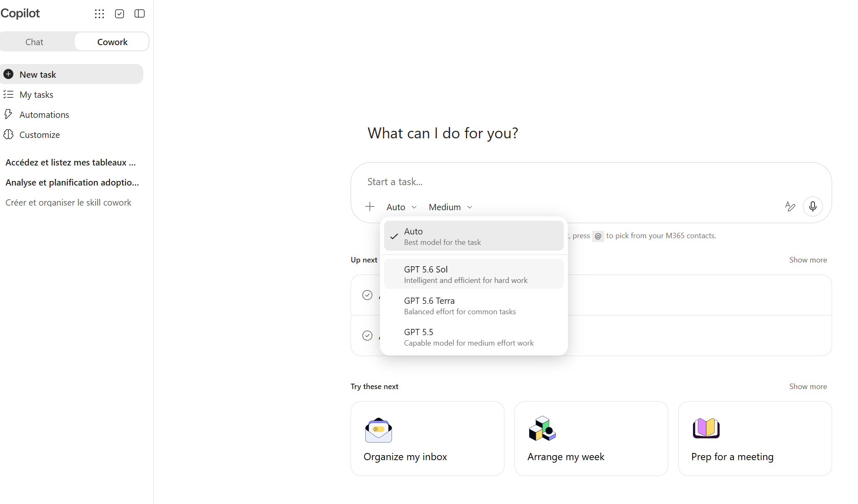858x504 pixels.
Task: Open Accédez et listez mes tableaux task
Action: 71,163
